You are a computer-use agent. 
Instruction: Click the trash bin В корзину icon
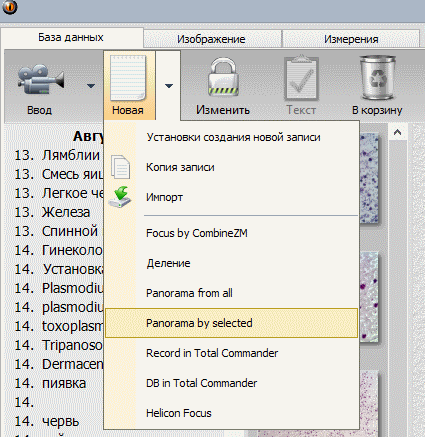(377, 77)
